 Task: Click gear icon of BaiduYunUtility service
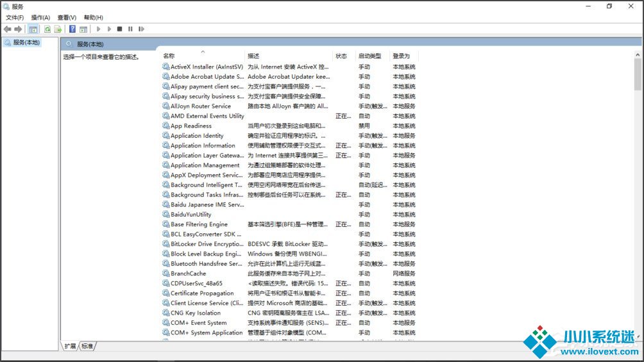click(165, 214)
